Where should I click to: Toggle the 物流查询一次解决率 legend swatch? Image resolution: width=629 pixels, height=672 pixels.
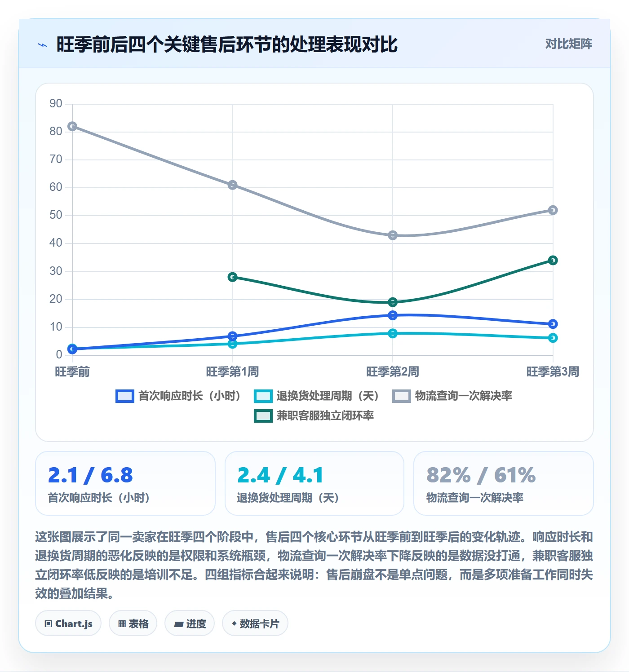402,396
